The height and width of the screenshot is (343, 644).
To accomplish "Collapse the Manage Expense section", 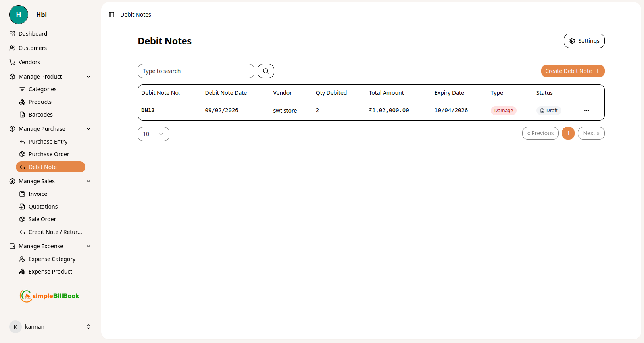I will (x=88, y=246).
